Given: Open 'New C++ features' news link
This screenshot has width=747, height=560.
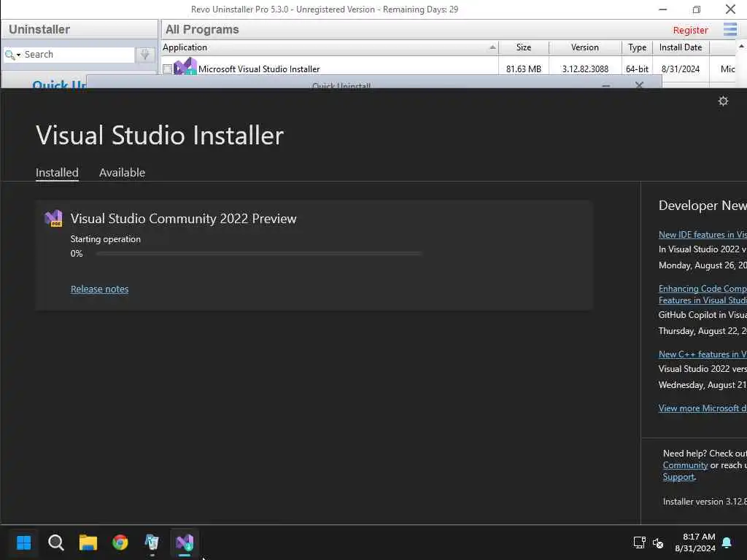Looking at the screenshot, I should (703, 354).
